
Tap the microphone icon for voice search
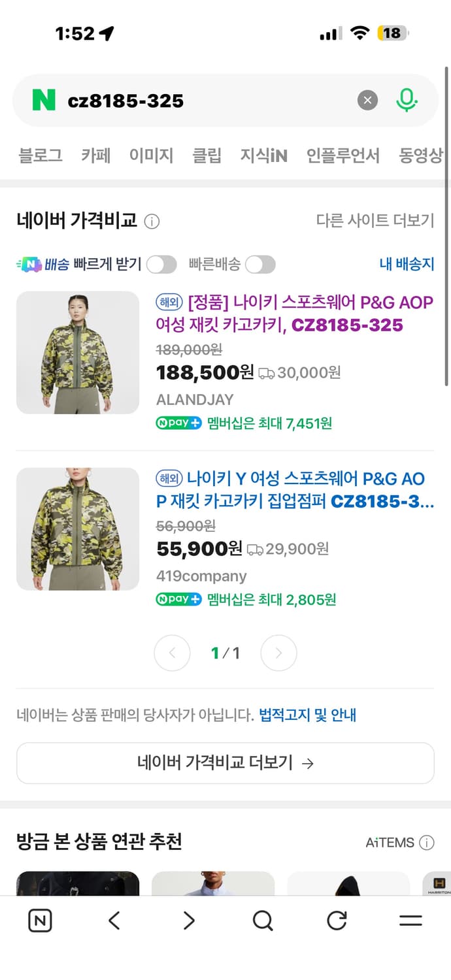(x=407, y=100)
